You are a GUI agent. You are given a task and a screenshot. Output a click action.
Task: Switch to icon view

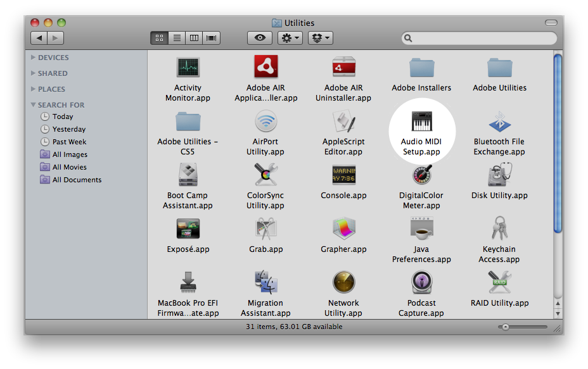[160, 38]
